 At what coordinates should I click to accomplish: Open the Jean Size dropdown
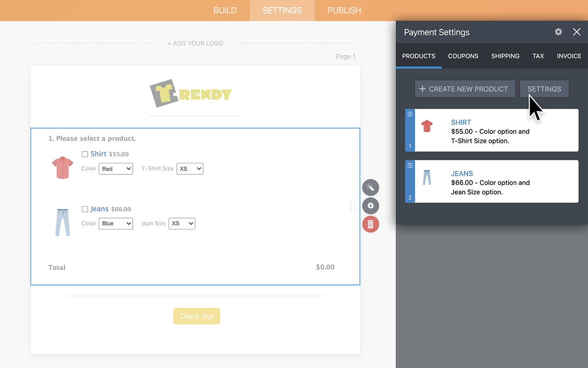pos(182,224)
